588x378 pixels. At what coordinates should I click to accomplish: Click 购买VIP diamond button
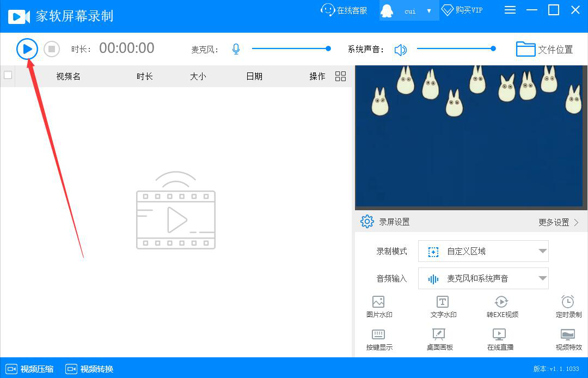(462, 10)
